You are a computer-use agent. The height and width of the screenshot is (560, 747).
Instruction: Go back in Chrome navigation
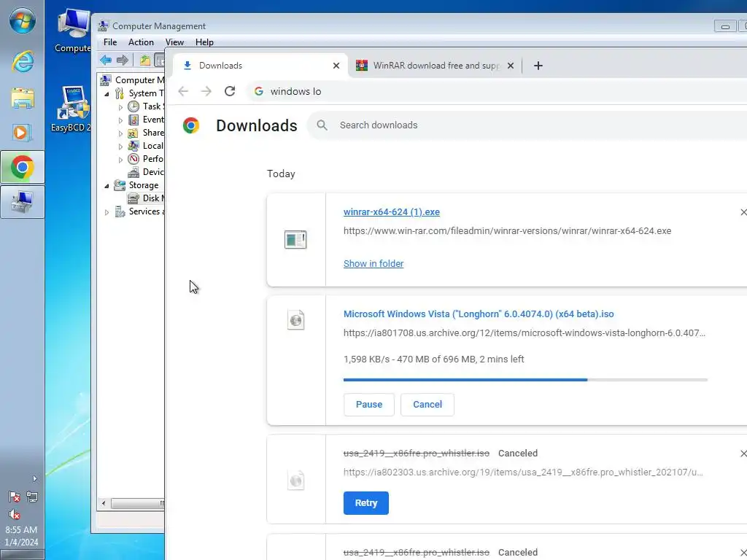pyautogui.click(x=183, y=91)
